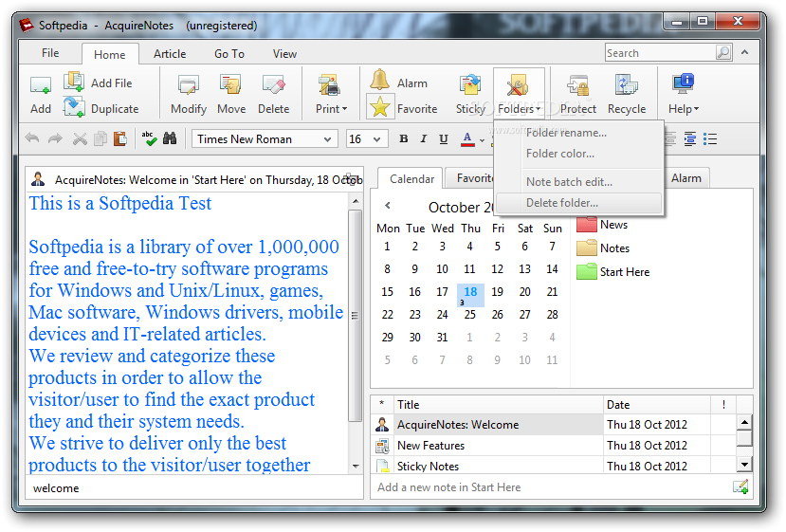Click the Paste clipboard icon
This screenshot has width=786, height=532.
[119, 138]
